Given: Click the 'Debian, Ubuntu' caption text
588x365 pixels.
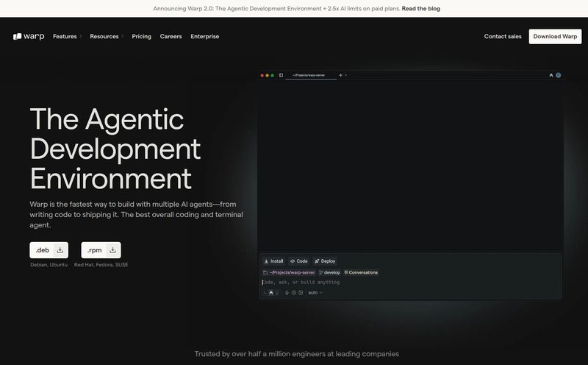Looking at the screenshot, I should point(49,265).
